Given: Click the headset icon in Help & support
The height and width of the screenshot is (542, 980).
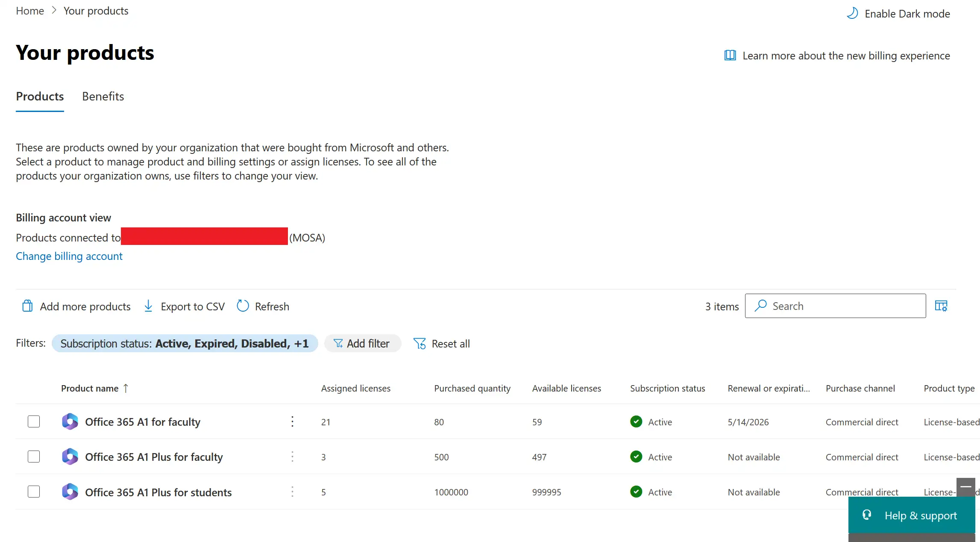Looking at the screenshot, I should 866,515.
